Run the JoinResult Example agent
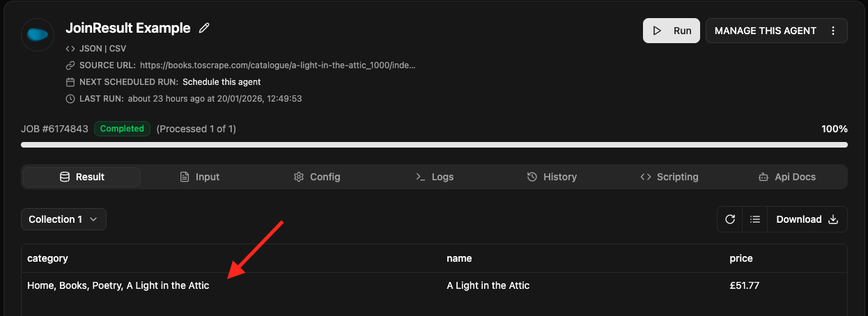Image resolution: width=868 pixels, height=316 pixels. (x=671, y=31)
